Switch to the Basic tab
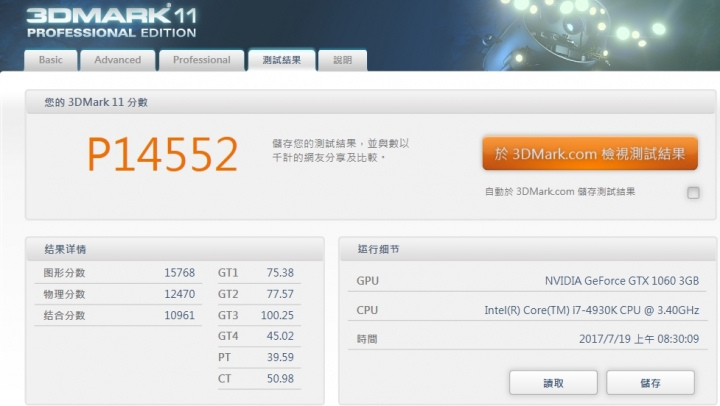Viewport: 720px width, 406px height. (51, 60)
